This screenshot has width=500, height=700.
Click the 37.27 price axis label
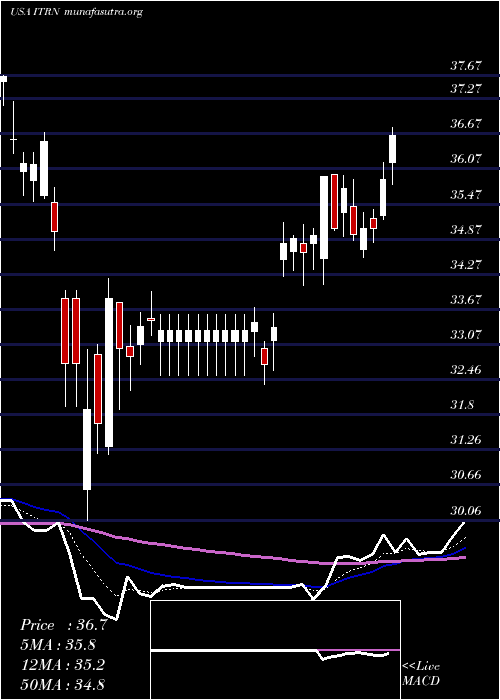click(x=466, y=88)
